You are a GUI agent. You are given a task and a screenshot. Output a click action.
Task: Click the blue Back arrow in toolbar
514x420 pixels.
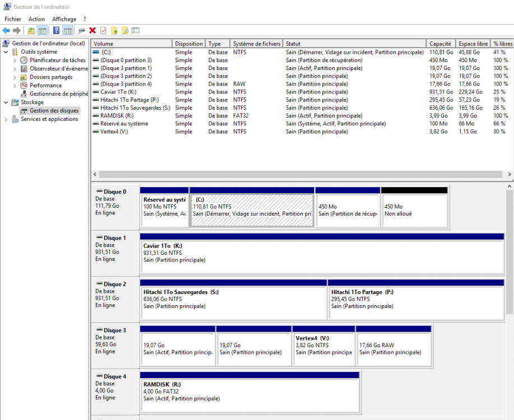6,30
